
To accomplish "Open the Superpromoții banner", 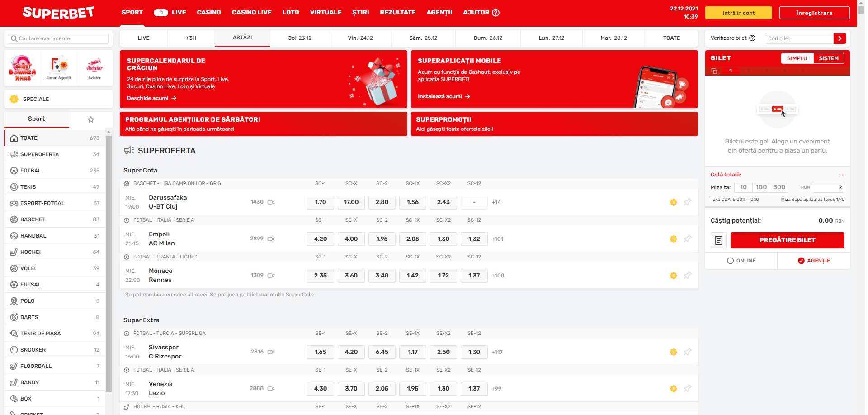I will coord(554,124).
